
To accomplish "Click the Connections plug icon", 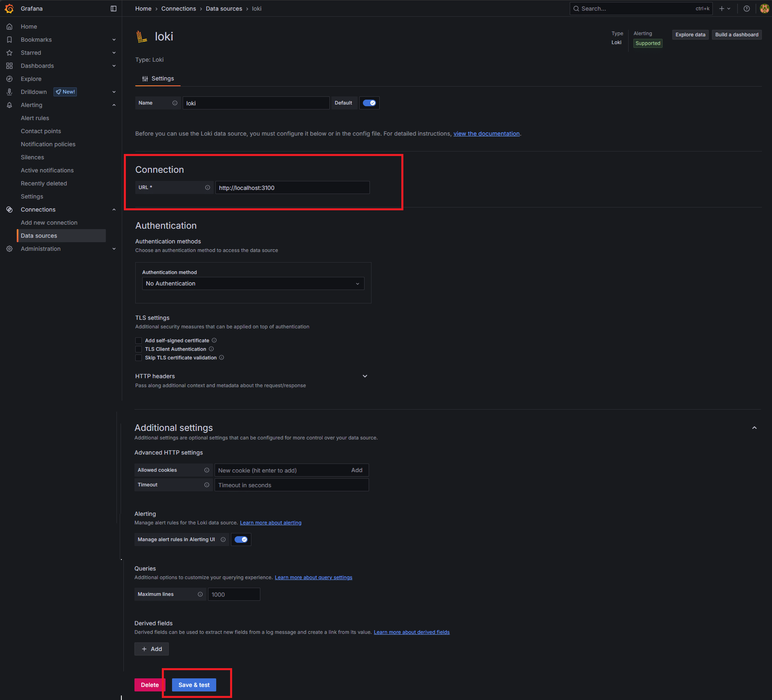I will click(x=9, y=210).
